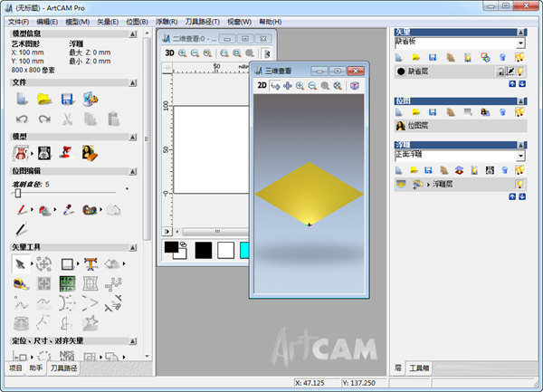
Task: Click the brush diameter slider handle
Action: (x=18, y=193)
